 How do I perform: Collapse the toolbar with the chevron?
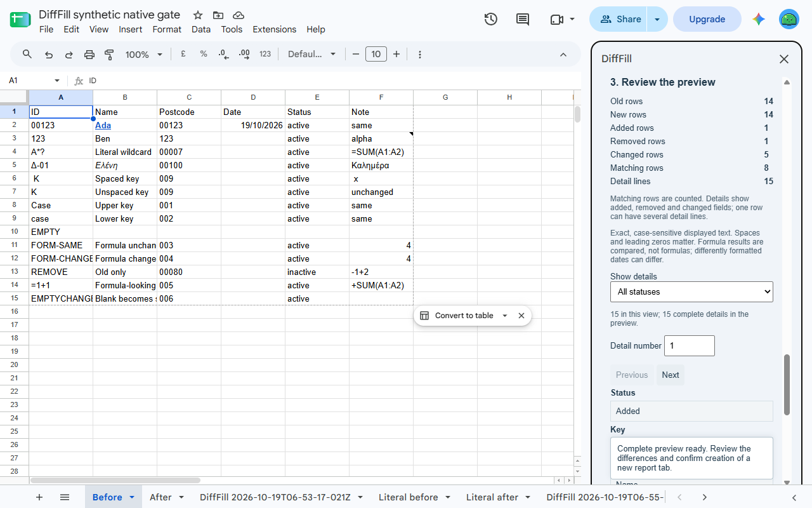pyautogui.click(x=563, y=55)
